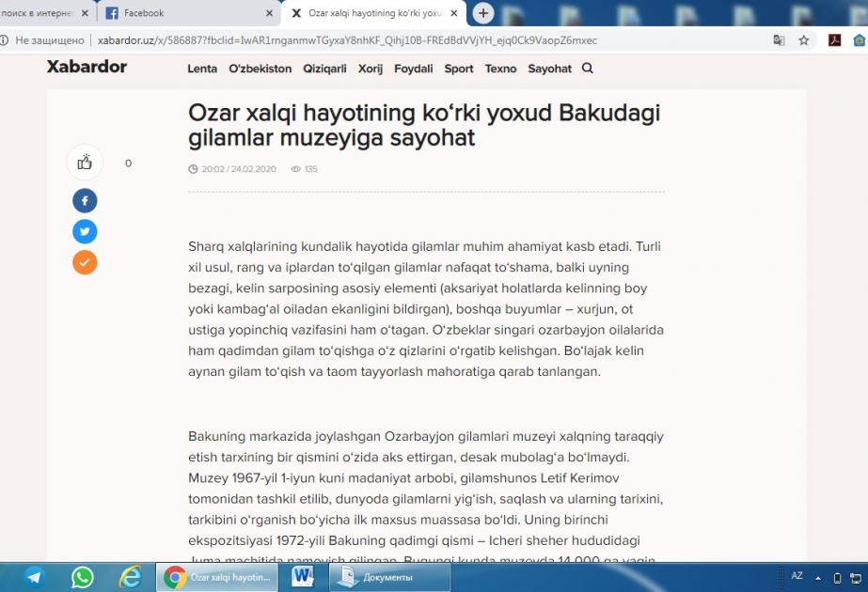Click the tray battery/device icon
The width and height of the screenshot is (868, 592).
(x=837, y=578)
